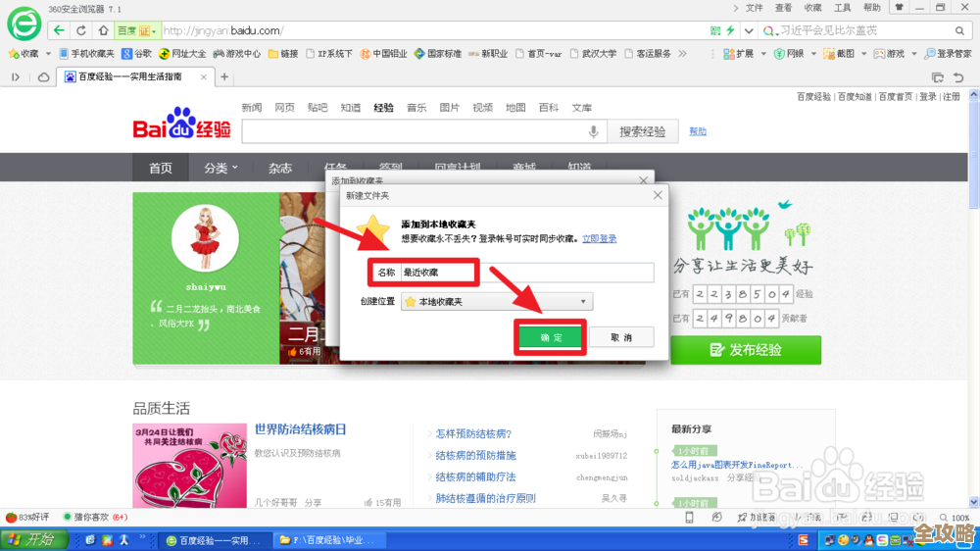The image size is (980, 551).
Task: Click the green 发布经验 publish button
Action: [x=746, y=350]
